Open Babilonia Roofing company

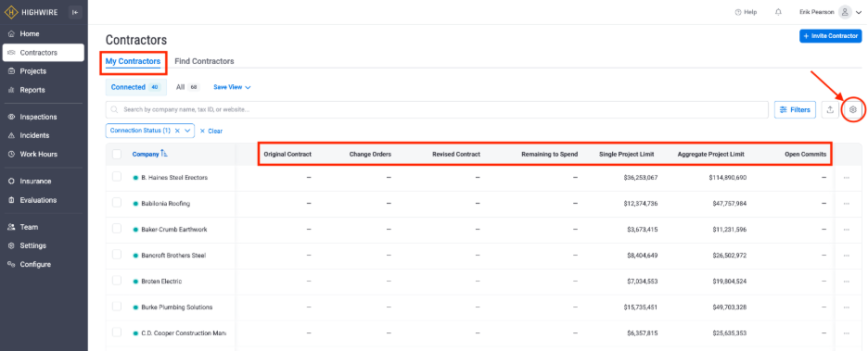tap(165, 204)
